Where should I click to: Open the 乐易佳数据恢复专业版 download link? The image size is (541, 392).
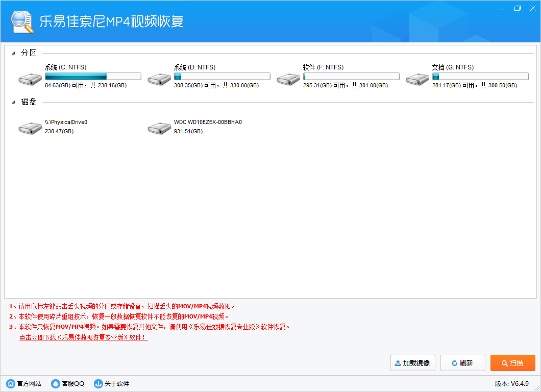[x=84, y=337]
